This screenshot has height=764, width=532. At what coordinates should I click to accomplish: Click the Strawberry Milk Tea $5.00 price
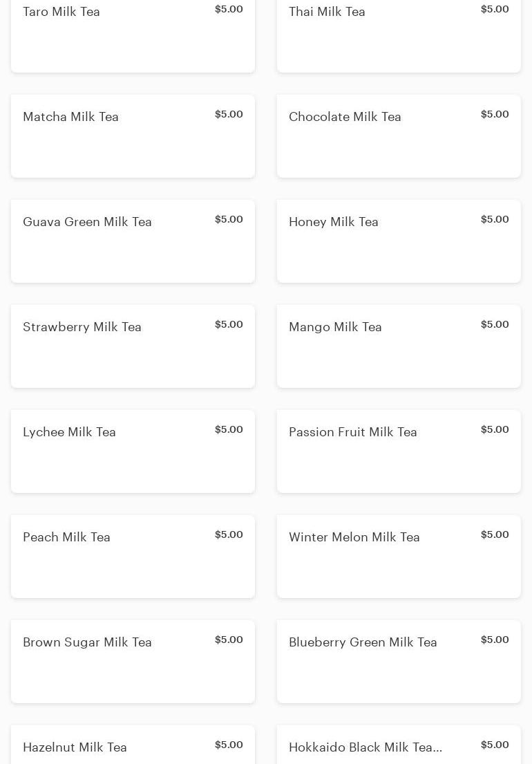[x=229, y=324]
